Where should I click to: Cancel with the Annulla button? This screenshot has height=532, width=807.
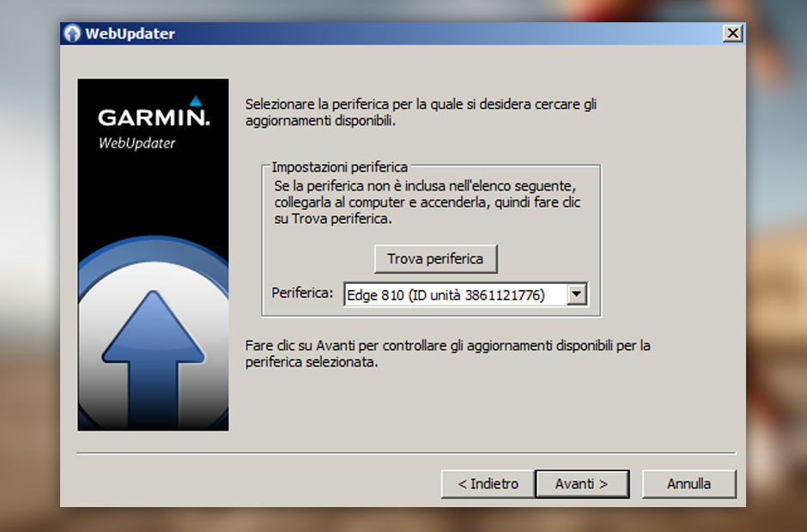tap(689, 484)
